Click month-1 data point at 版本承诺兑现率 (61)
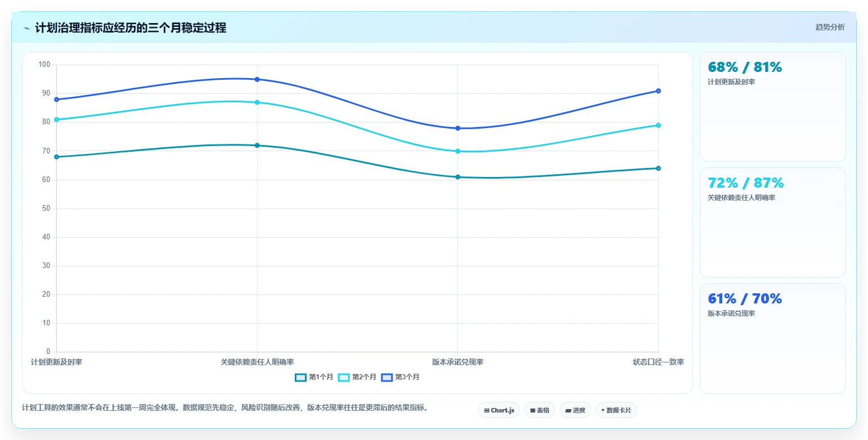Image resolution: width=868 pixels, height=440 pixels. click(458, 177)
